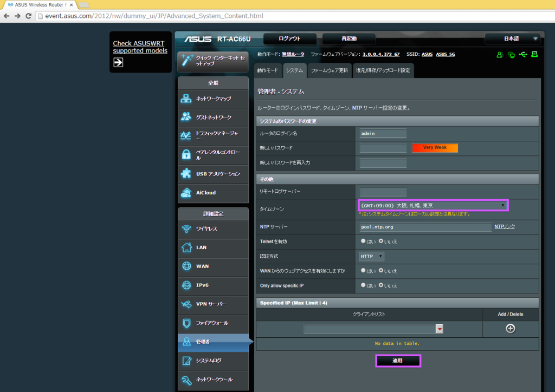This screenshot has height=392, width=555.
Task: Go forward in the browser
Action: click(x=17, y=16)
